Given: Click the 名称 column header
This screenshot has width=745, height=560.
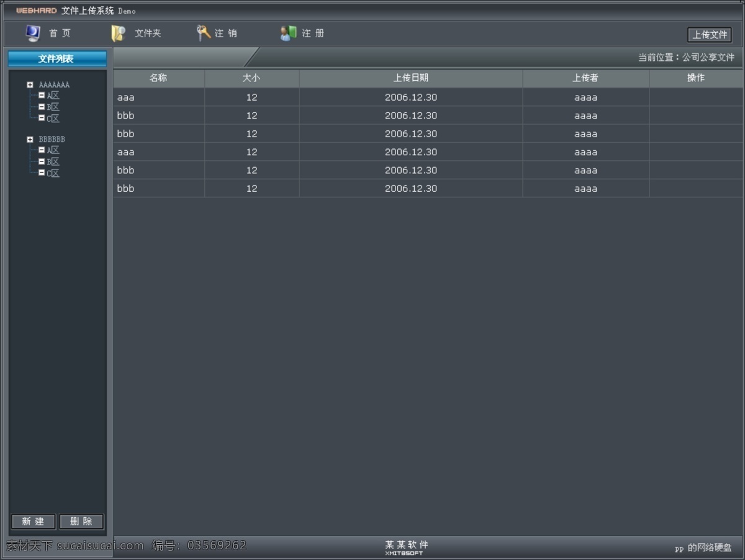Looking at the screenshot, I should tap(158, 78).
